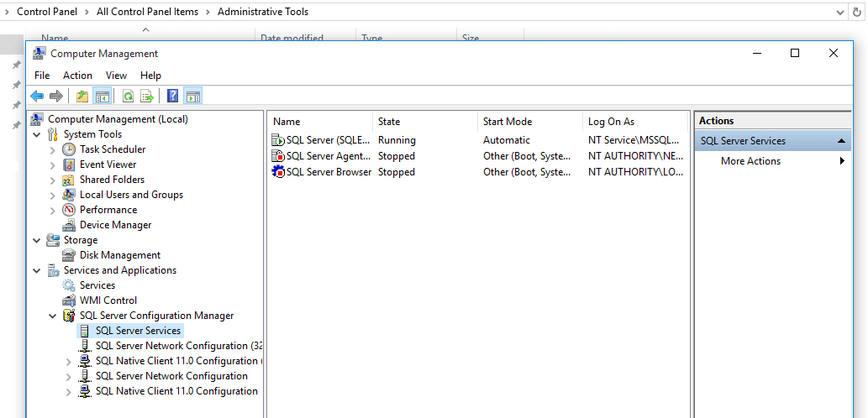Select the SQL Server Services tree item
Image resolution: width=868 pixels, height=418 pixels.
[x=138, y=331]
